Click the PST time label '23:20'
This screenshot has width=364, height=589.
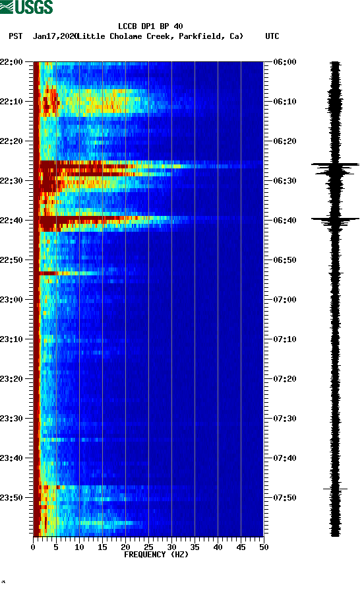pyautogui.click(x=12, y=379)
